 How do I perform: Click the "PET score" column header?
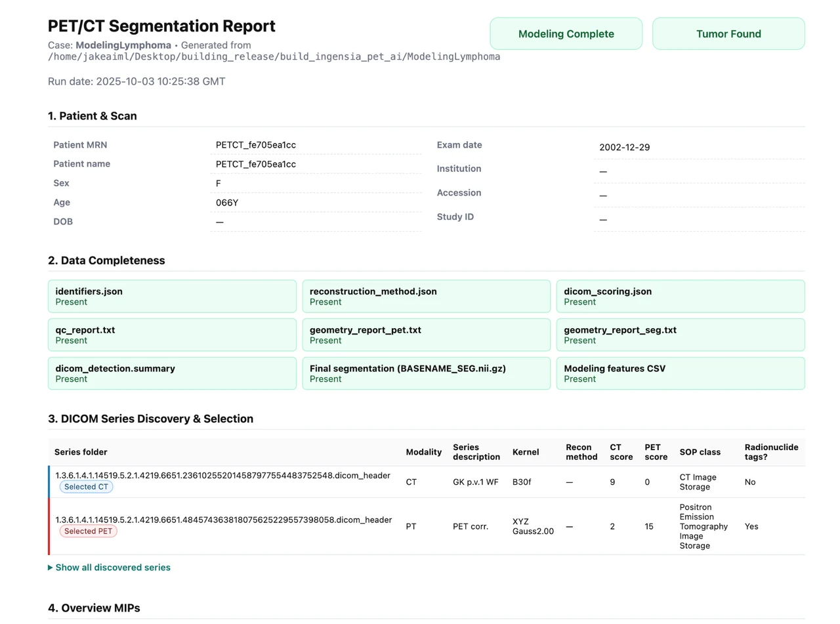(x=655, y=452)
